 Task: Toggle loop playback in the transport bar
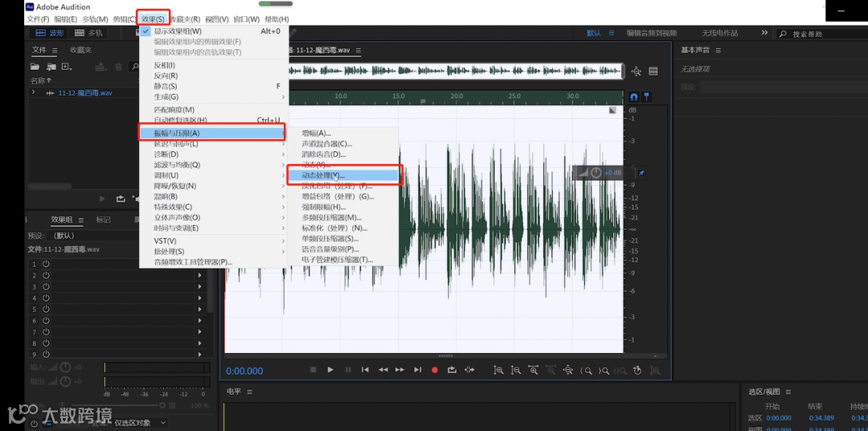(452, 370)
